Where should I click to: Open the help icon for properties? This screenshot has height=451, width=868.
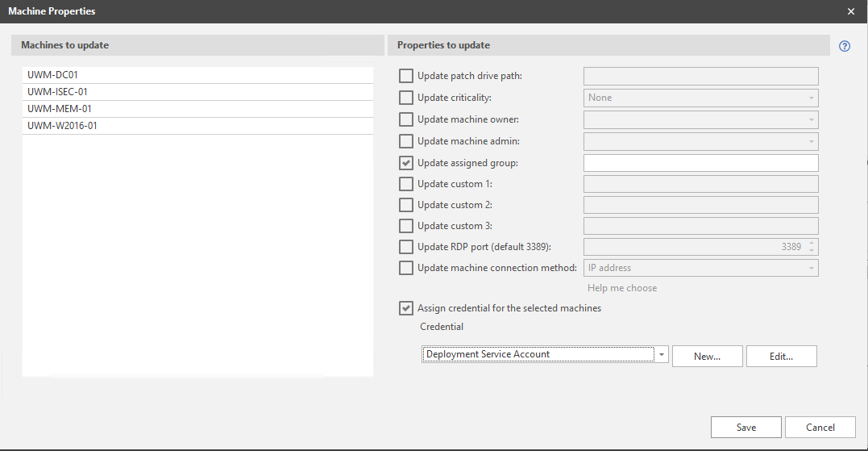click(844, 46)
